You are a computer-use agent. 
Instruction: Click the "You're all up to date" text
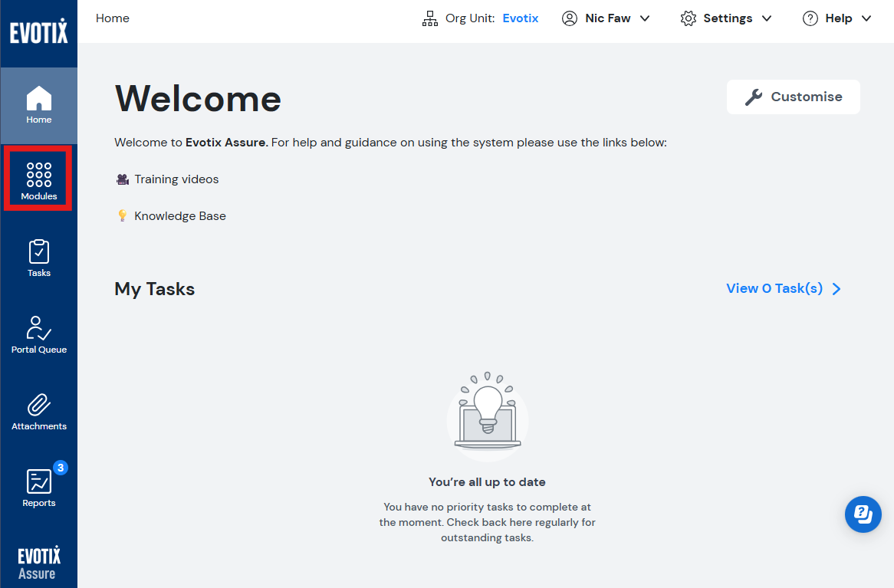tap(487, 482)
